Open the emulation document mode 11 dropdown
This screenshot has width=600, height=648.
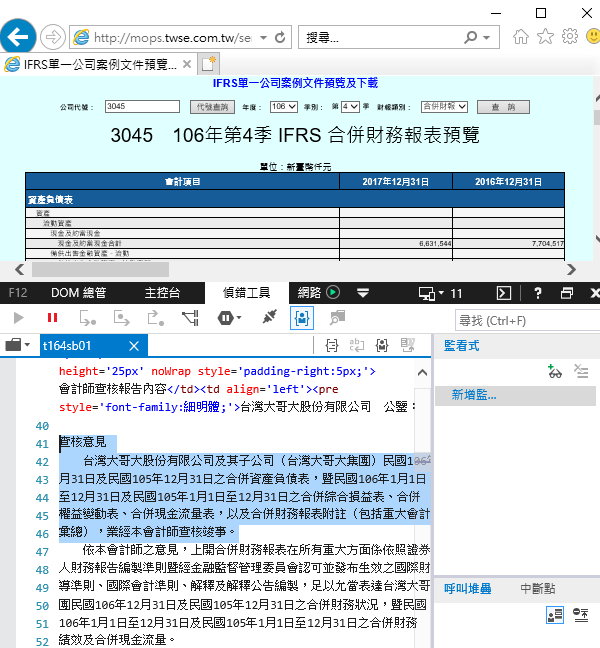point(440,293)
